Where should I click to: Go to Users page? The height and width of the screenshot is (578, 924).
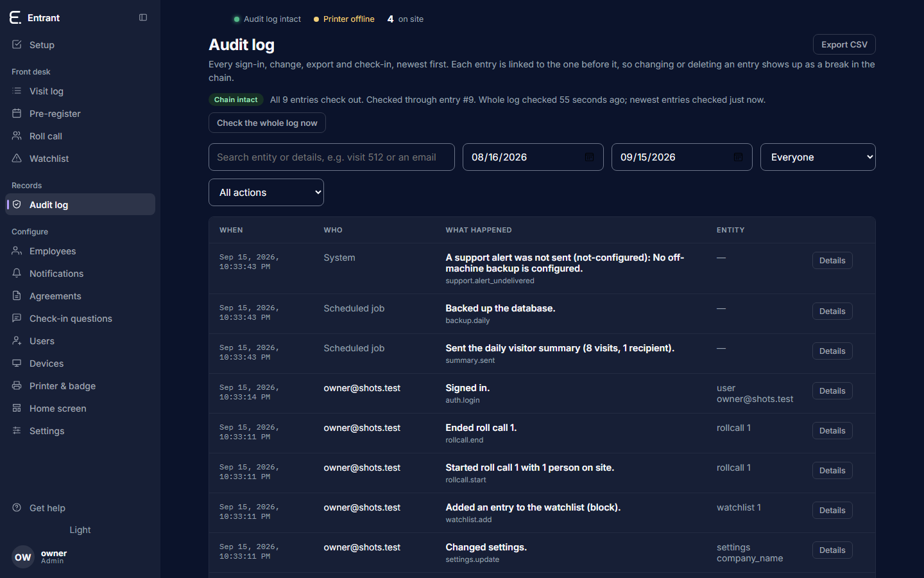pyautogui.click(x=80, y=341)
